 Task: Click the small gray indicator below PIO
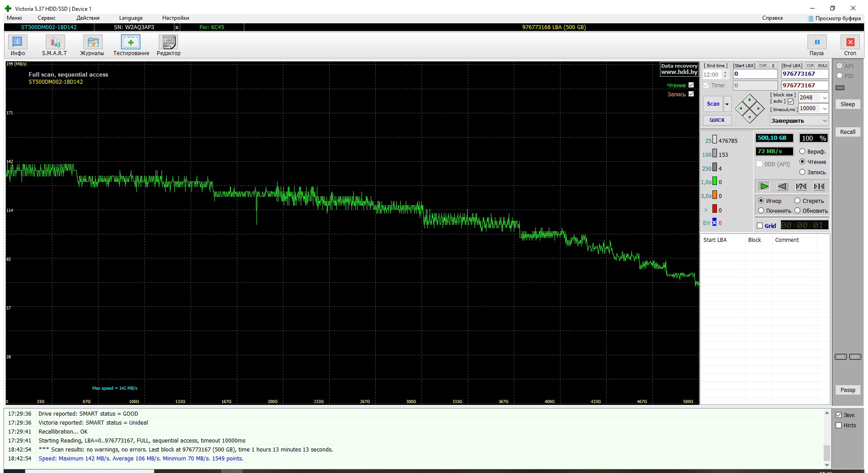[x=840, y=88]
